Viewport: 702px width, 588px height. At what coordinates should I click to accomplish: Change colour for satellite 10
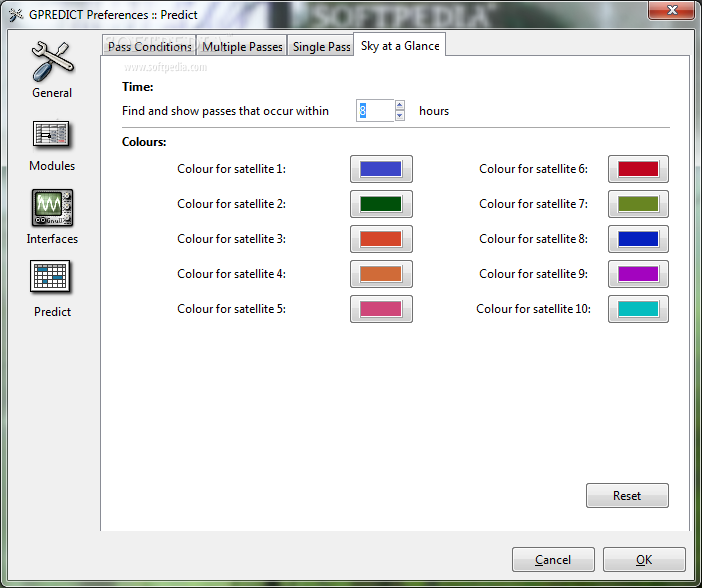pos(638,309)
